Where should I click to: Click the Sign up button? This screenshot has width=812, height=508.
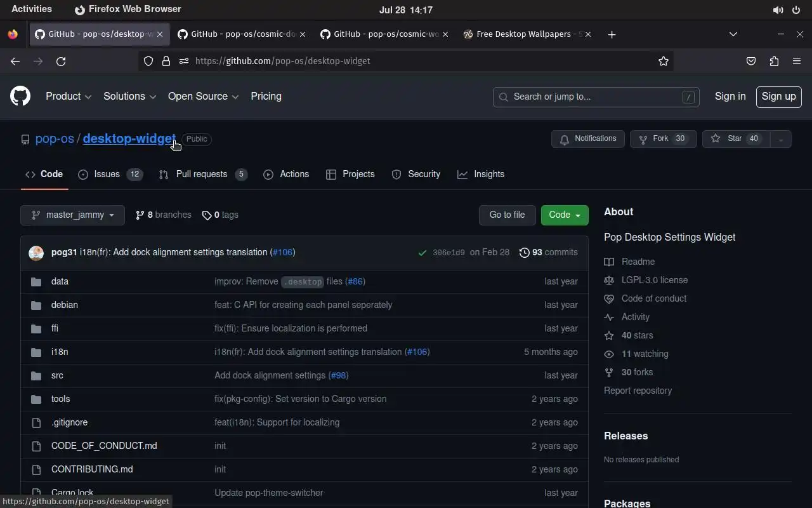coord(778,97)
